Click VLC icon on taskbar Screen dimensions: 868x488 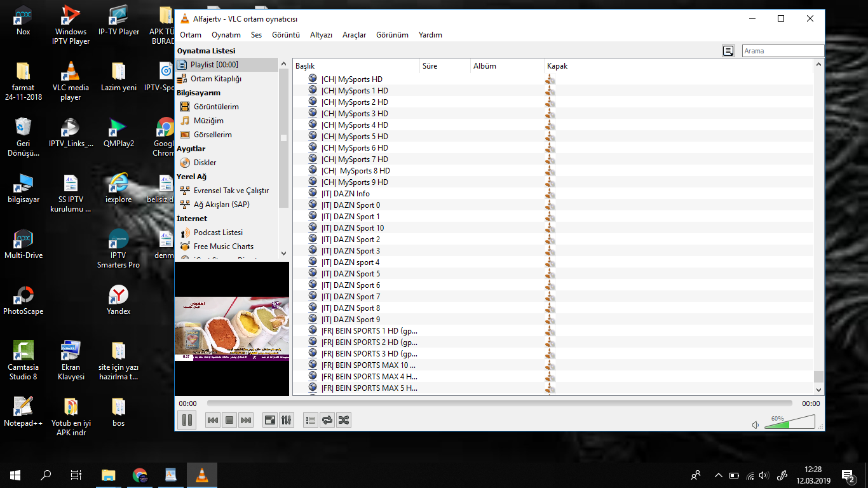tap(202, 475)
